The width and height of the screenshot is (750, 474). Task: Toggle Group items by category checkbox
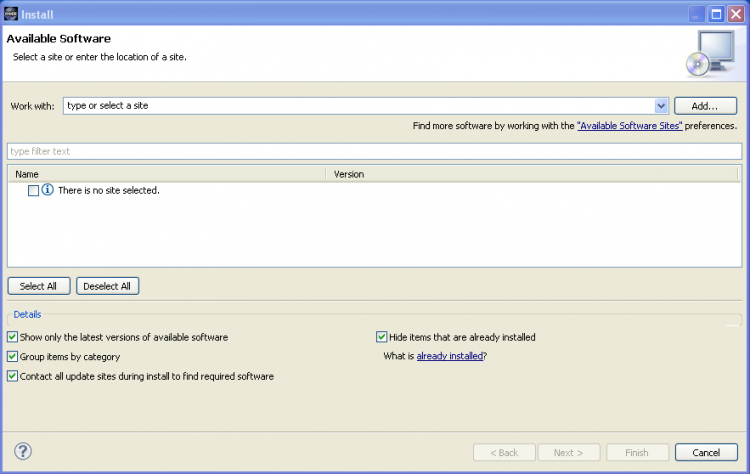click(x=13, y=356)
